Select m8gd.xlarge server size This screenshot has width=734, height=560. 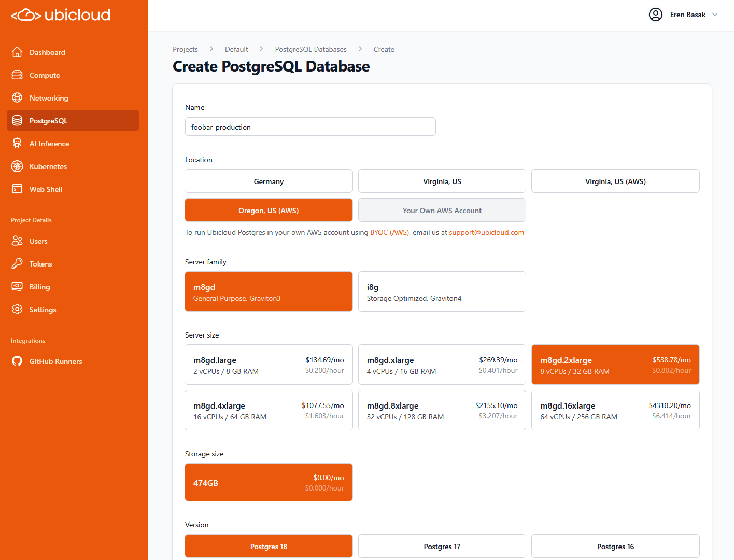click(442, 365)
